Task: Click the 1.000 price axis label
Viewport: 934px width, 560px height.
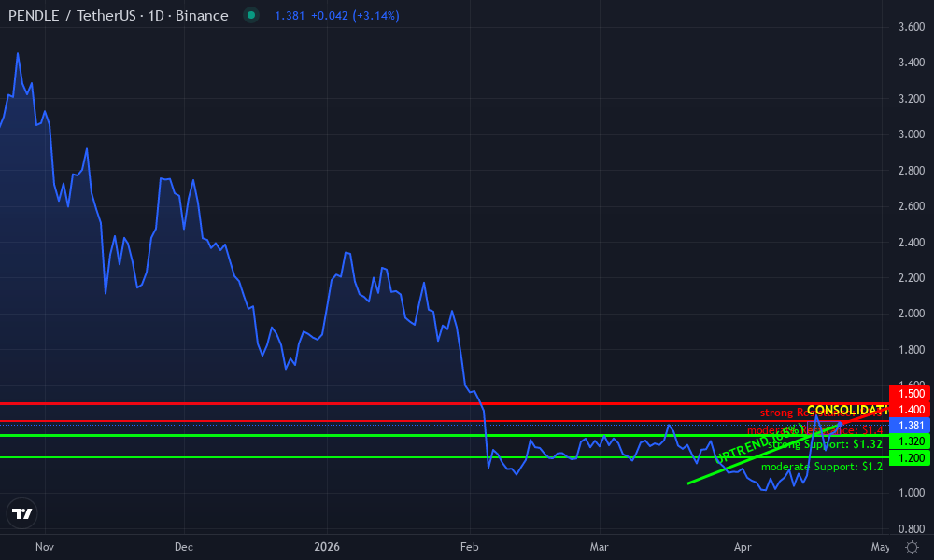Action: pos(912,493)
